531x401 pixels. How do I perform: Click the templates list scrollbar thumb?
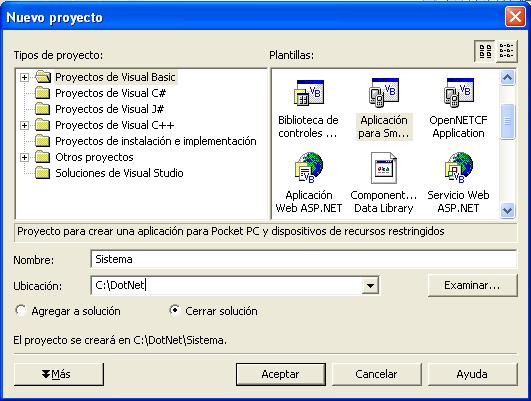point(507,121)
